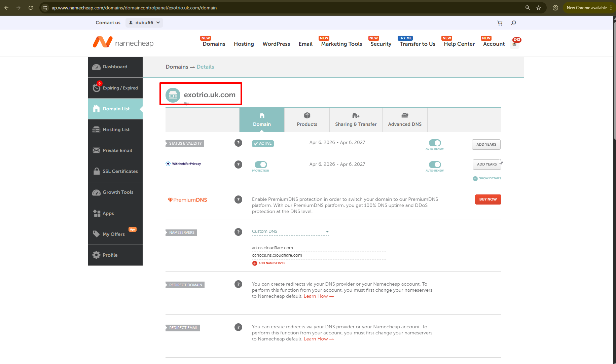Click the Profile gear icon
Image resolution: width=616 pixels, height=364 pixels.
tap(96, 255)
